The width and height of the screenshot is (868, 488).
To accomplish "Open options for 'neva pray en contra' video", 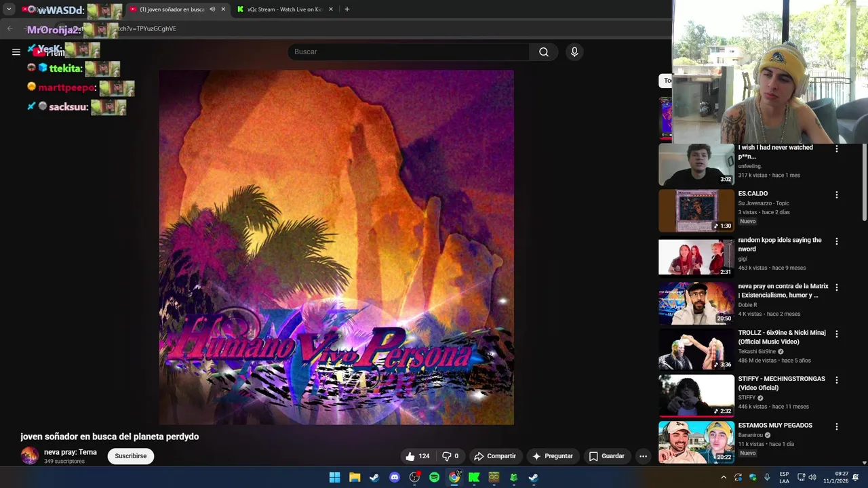I will (x=836, y=287).
